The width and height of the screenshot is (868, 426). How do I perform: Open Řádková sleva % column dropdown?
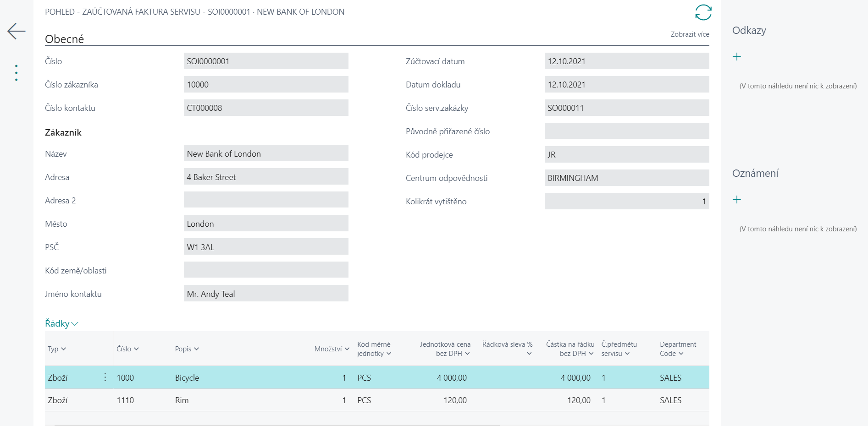point(508,349)
